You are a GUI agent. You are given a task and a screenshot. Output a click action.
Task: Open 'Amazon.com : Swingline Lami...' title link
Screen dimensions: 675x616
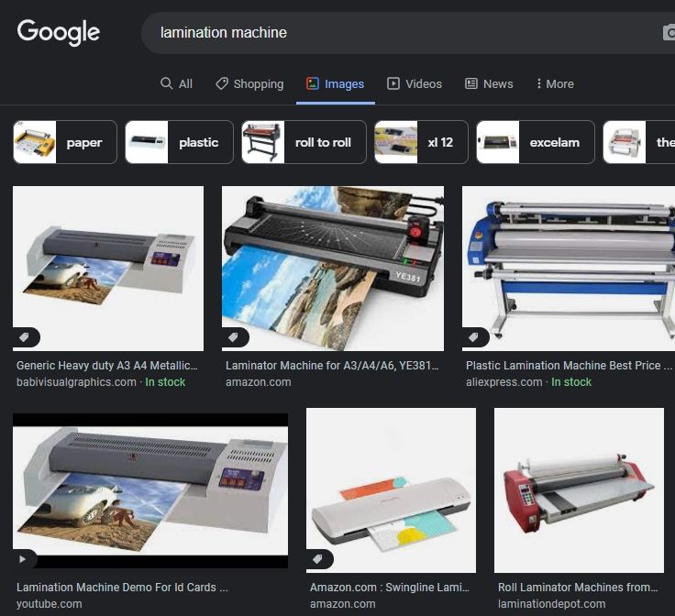point(390,588)
